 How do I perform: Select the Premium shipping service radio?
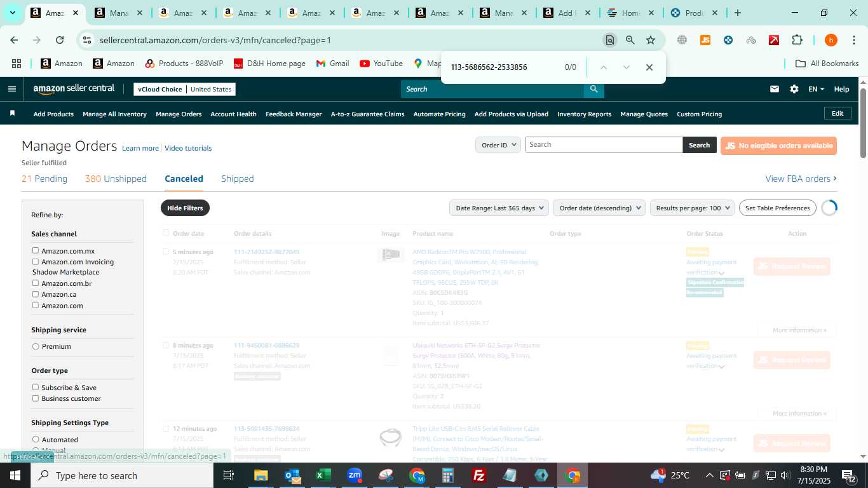coord(36,346)
